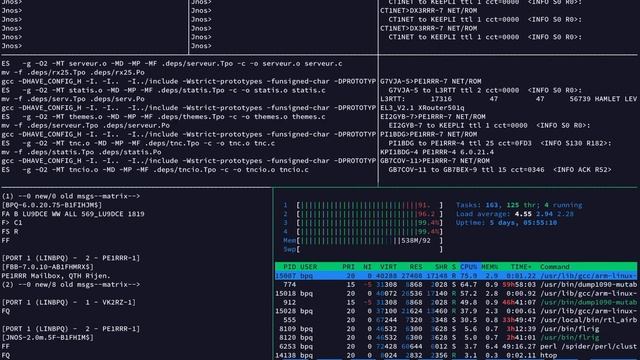Select process row PID 14138 htop
This screenshot has height=360, width=640.
coord(456,356)
